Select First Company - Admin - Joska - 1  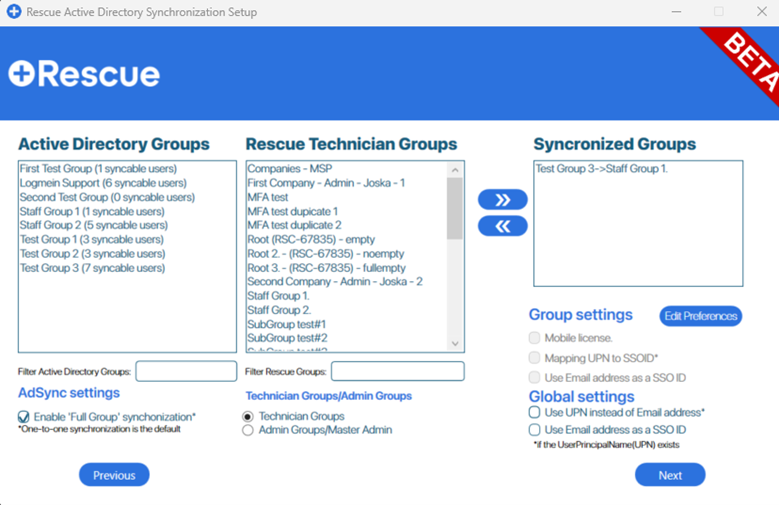(326, 183)
